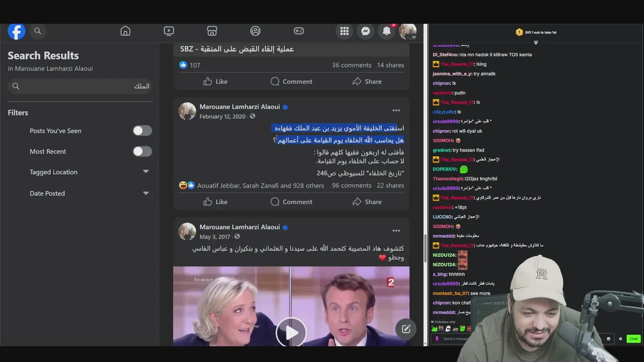This screenshot has width=644, height=362.
Task: Open the like count 107 reactions
Action: [190, 65]
